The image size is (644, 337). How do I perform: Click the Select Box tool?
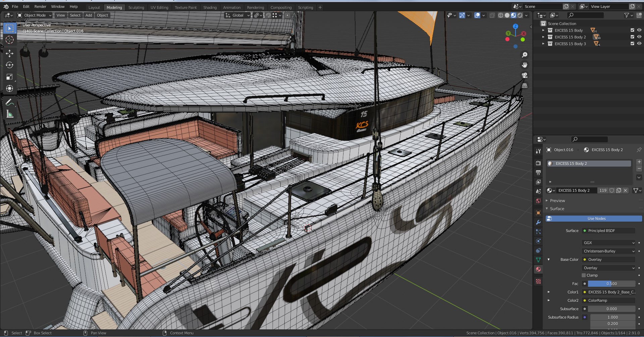pyautogui.click(x=9, y=28)
